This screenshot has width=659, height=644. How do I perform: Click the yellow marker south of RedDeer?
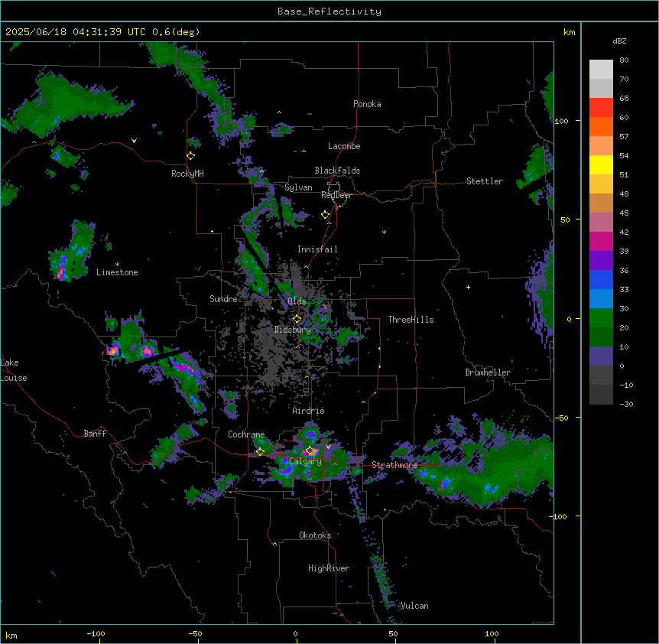coord(326,215)
